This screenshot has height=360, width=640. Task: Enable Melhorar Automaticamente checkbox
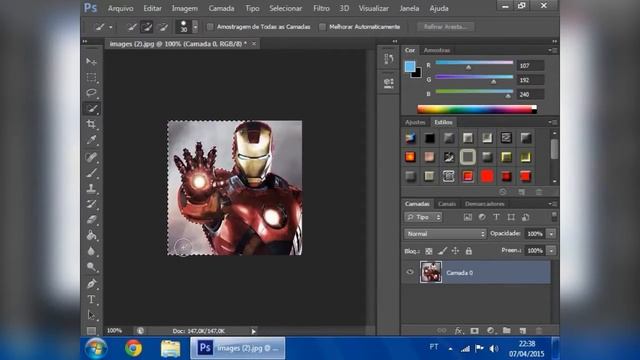point(322,27)
